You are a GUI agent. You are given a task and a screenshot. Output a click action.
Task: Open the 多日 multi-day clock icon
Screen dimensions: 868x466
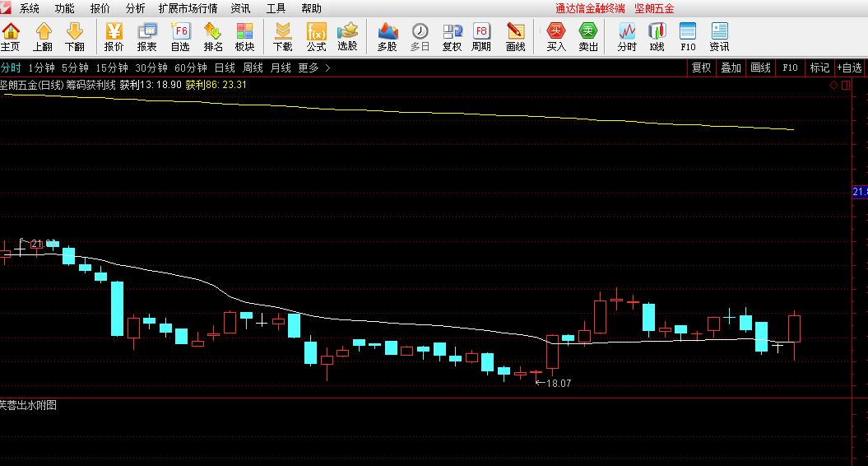click(x=420, y=37)
